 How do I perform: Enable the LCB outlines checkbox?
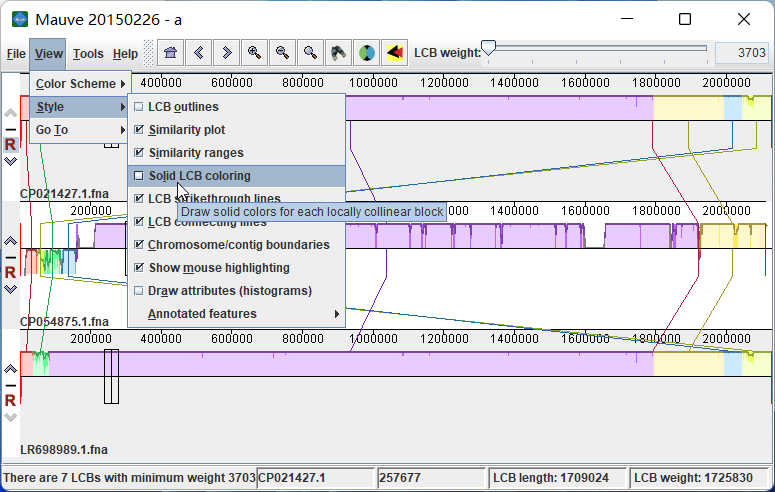tap(139, 107)
